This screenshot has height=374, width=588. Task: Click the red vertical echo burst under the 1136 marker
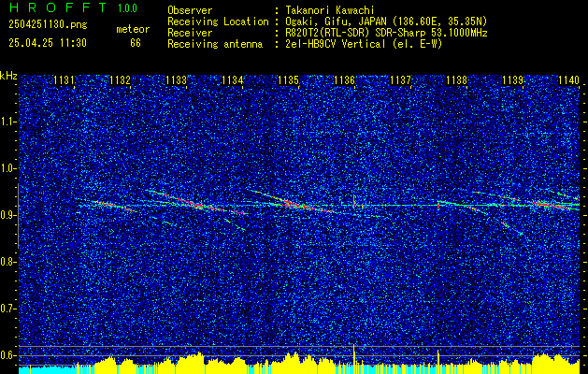tap(353, 202)
